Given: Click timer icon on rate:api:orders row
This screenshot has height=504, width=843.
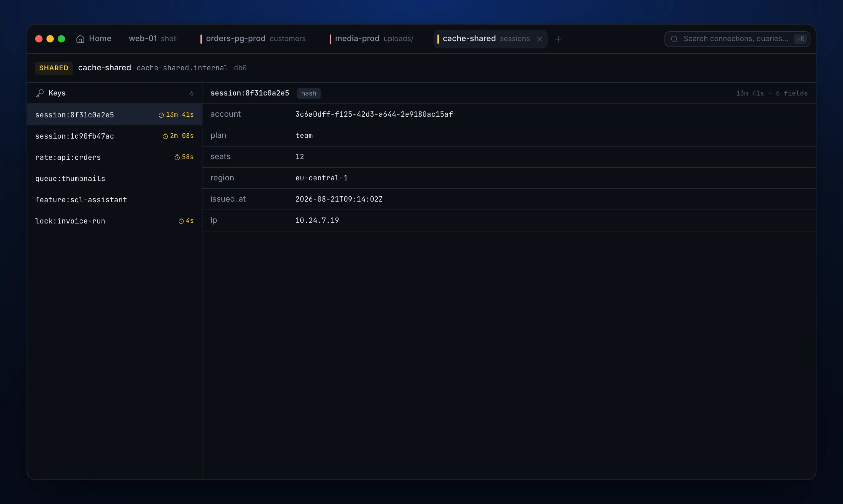Looking at the screenshot, I should [177, 157].
